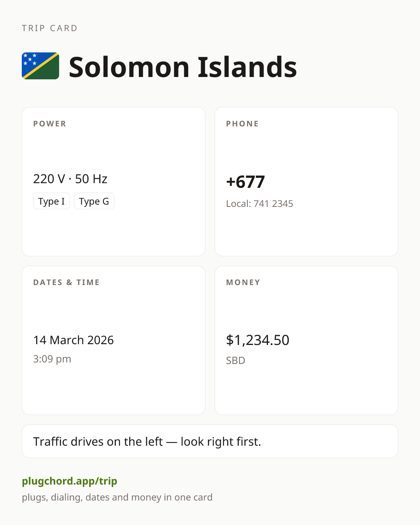Screen dimensions: 420x525
Task: Open the plugchord.app/trip link
Action: [70, 481]
